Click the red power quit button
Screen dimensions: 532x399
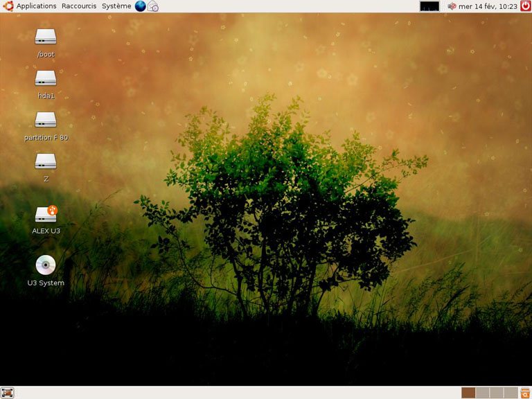tap(526, 6)
